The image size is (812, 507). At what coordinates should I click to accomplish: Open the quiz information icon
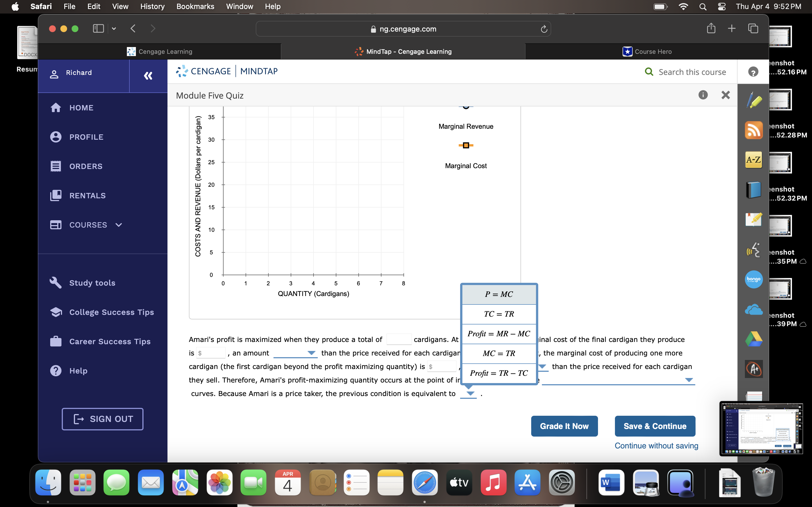[x=703, y=95]
